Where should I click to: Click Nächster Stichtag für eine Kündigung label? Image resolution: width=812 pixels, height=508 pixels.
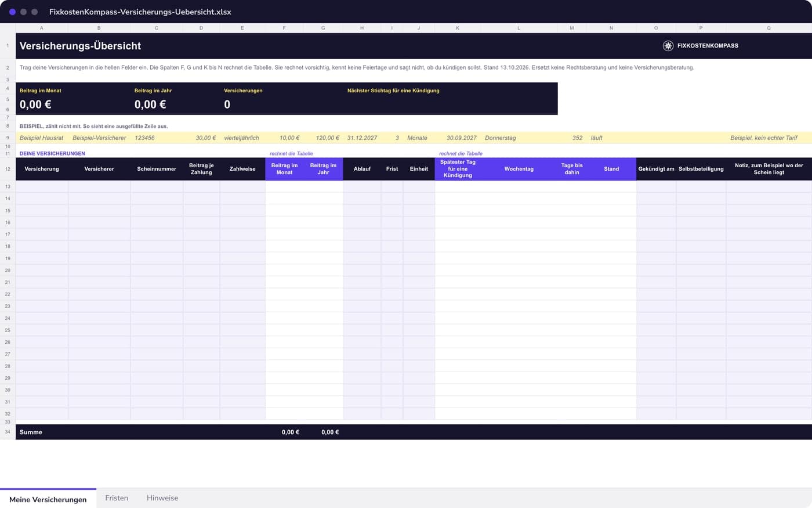393,91
